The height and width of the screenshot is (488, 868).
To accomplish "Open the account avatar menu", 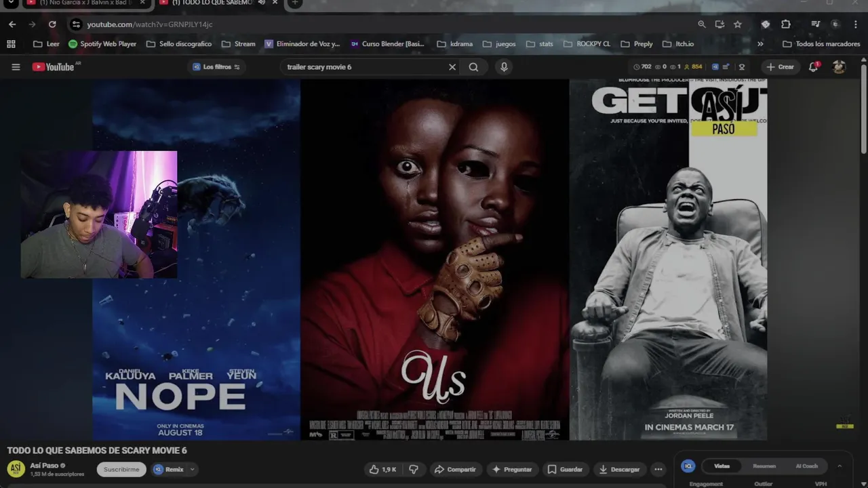I will click(839, 66).
